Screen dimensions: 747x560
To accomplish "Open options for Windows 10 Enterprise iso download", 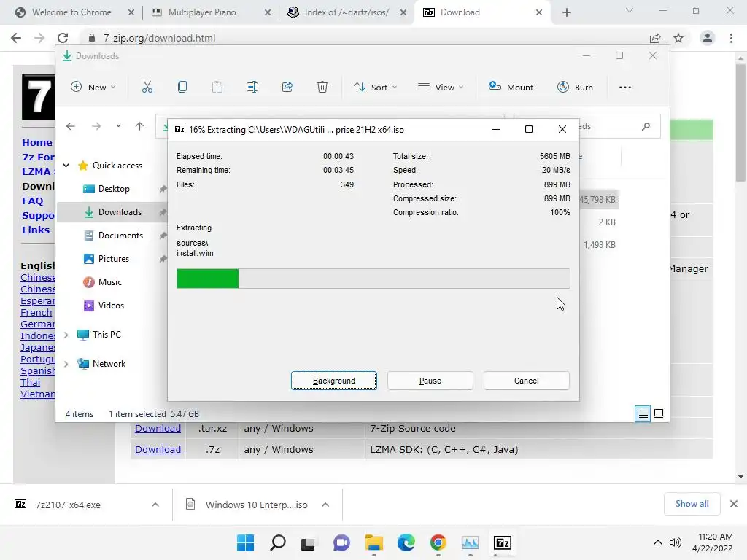I will [x=325, y=505].
